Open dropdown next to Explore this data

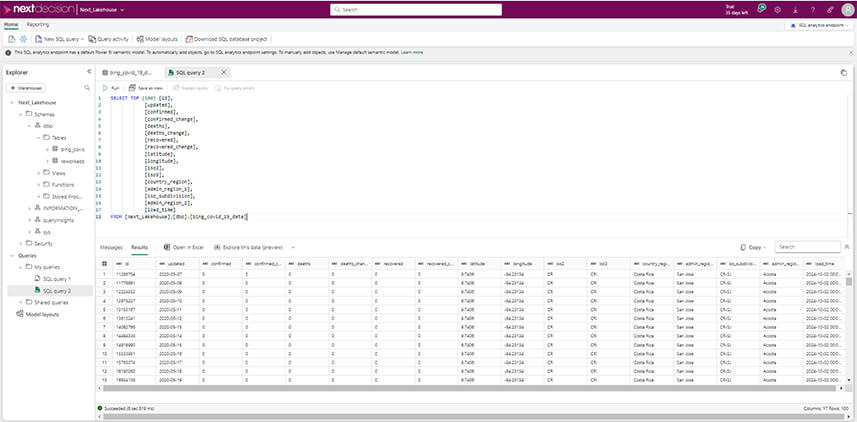coord(293,247)
